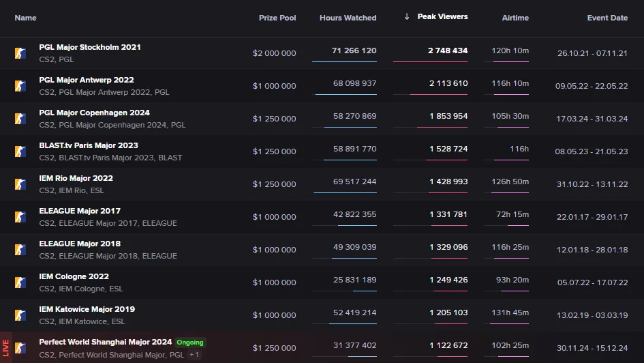Click peak viewers value 1 122 672

click(x=448, y=345)
